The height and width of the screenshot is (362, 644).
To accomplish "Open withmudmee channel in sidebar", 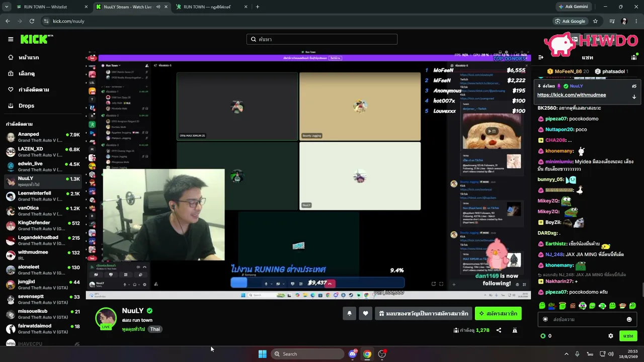I will [x=43, y=255].
